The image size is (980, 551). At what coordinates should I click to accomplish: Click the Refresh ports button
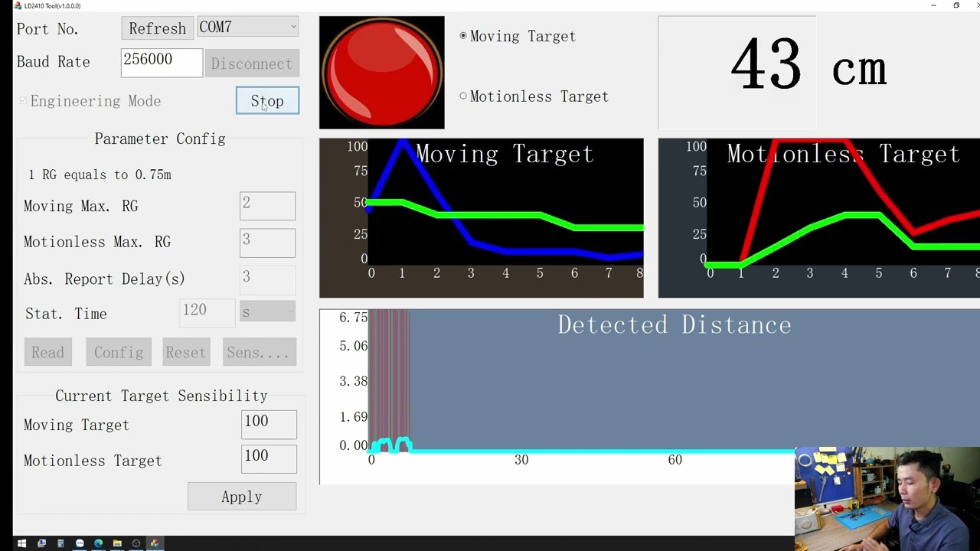click(x=157, y=28)
